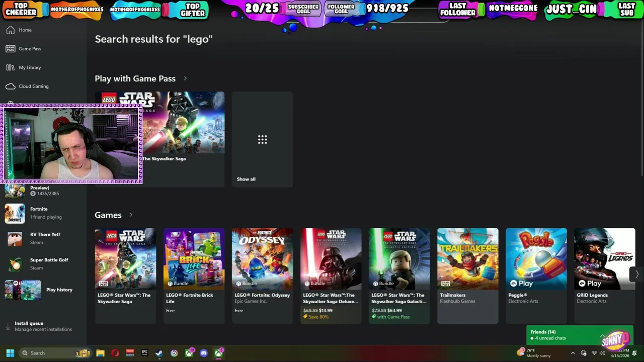Click the $13.99 sale price
Screen dimensions: 644x362
pyautogui.click(x=325, y=310)
